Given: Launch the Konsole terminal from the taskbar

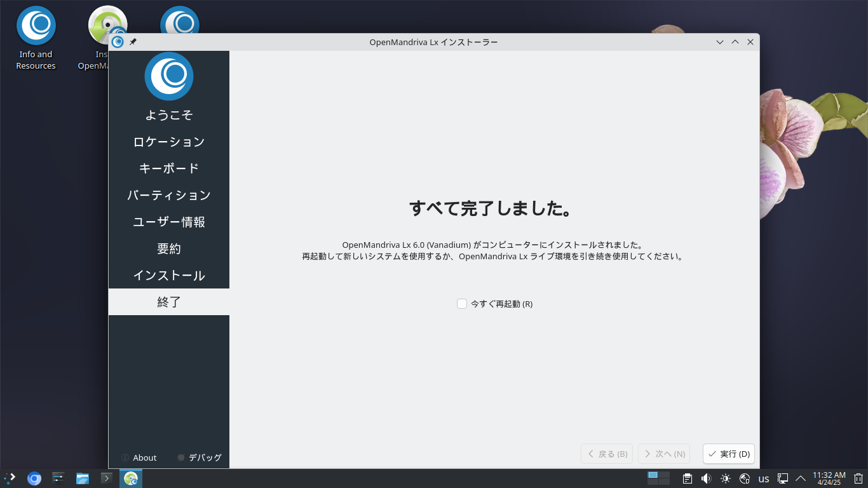Looking at the screenshot, I should point(107,478).
